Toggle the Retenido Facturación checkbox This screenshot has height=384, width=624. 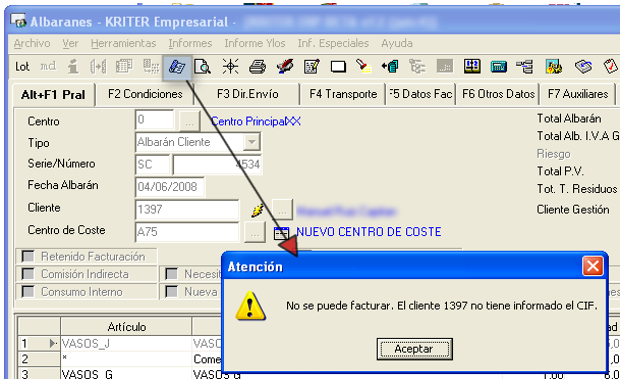click(28, 256)
